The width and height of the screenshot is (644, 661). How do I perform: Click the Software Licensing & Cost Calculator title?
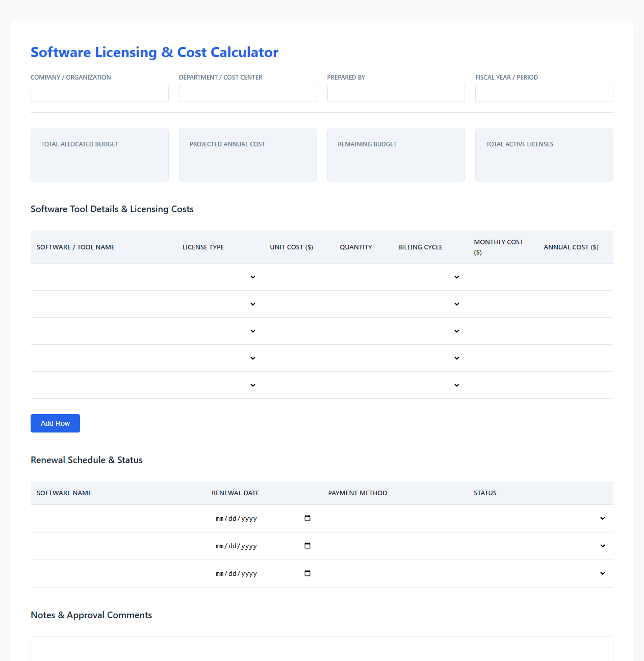point(154,52)
